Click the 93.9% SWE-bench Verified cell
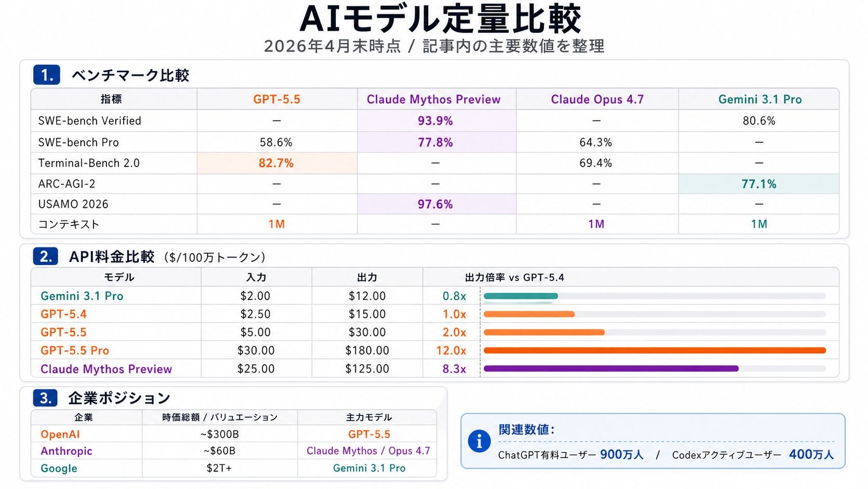 pos(436,121)
